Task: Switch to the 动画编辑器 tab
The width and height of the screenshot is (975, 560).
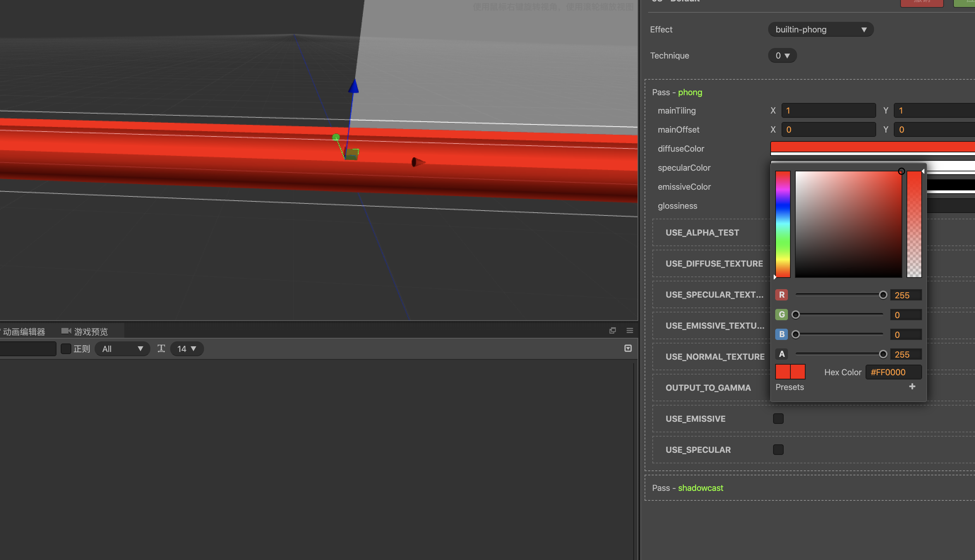Action: [x=24, y=331]
